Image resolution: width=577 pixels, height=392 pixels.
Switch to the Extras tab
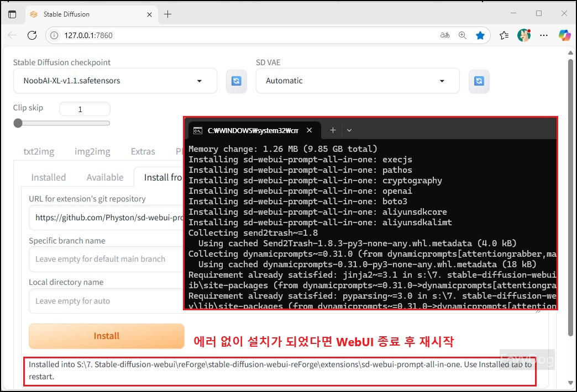[x=143, y=151]
